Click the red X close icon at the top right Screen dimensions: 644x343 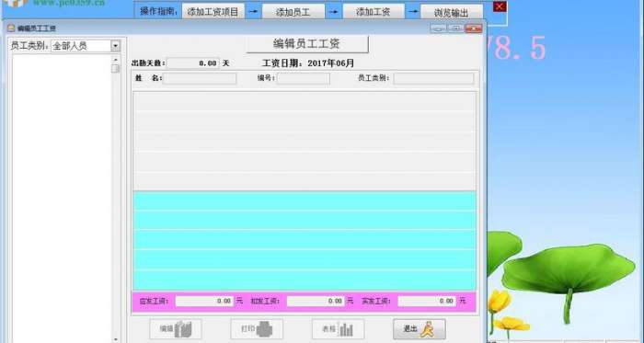point(500,7)
